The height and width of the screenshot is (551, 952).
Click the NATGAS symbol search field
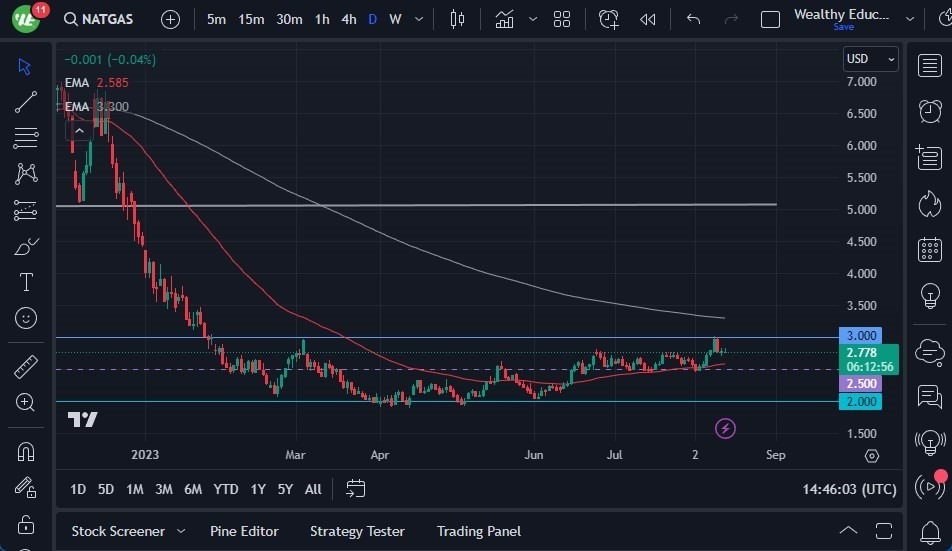102,19
